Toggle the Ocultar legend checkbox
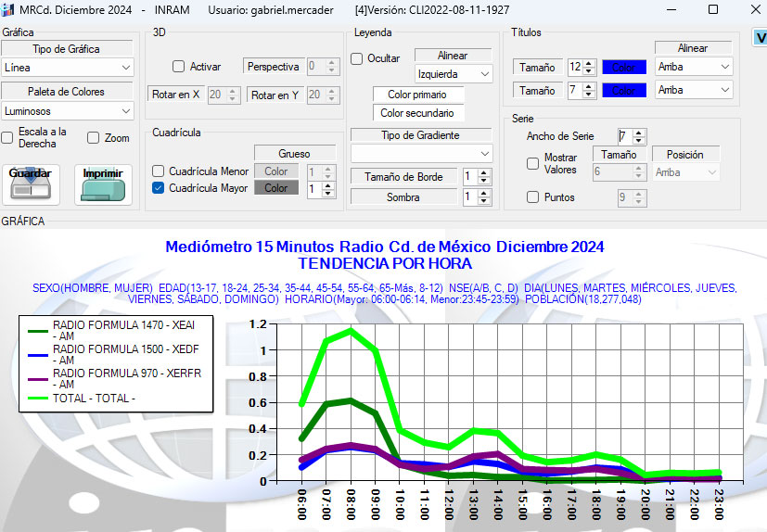 click(356, 58)
